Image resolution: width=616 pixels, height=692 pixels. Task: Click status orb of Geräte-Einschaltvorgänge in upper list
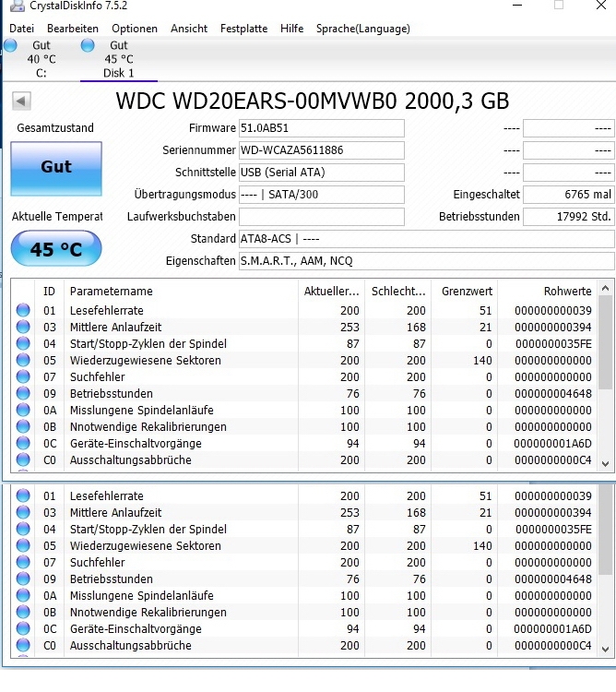[x=23, y=444]
